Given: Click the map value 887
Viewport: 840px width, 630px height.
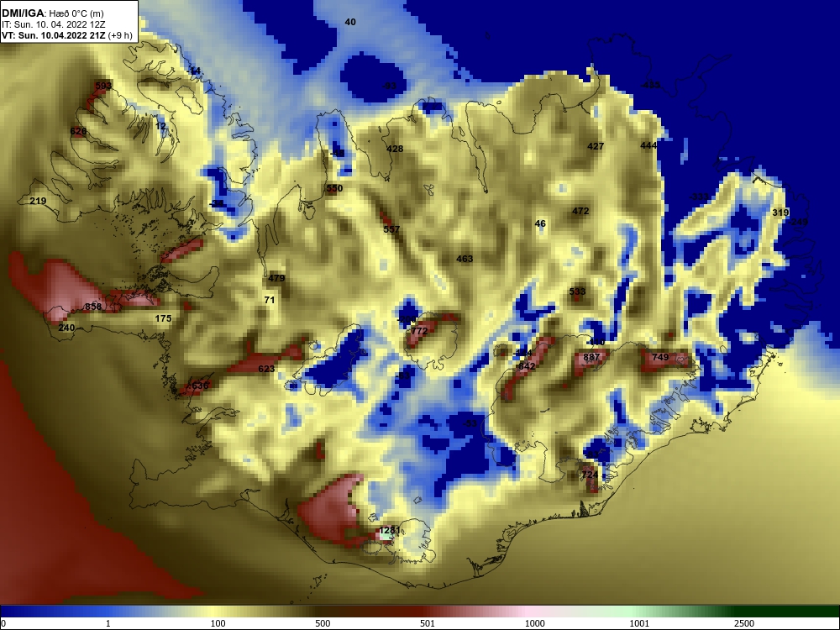Looking at the screenshot, I should tap(591, 357).
